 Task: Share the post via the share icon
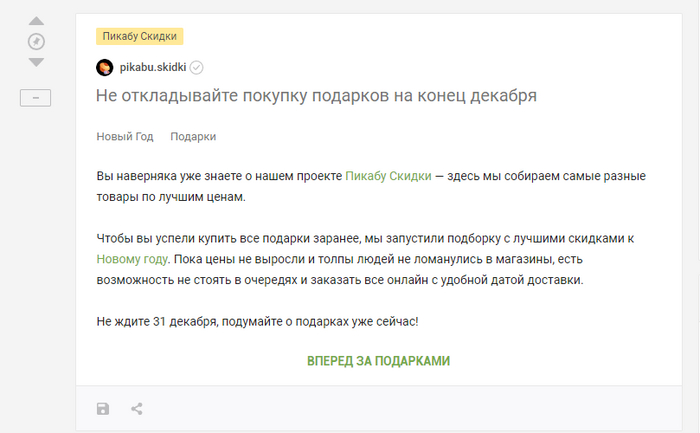click(x=137, y=408)
